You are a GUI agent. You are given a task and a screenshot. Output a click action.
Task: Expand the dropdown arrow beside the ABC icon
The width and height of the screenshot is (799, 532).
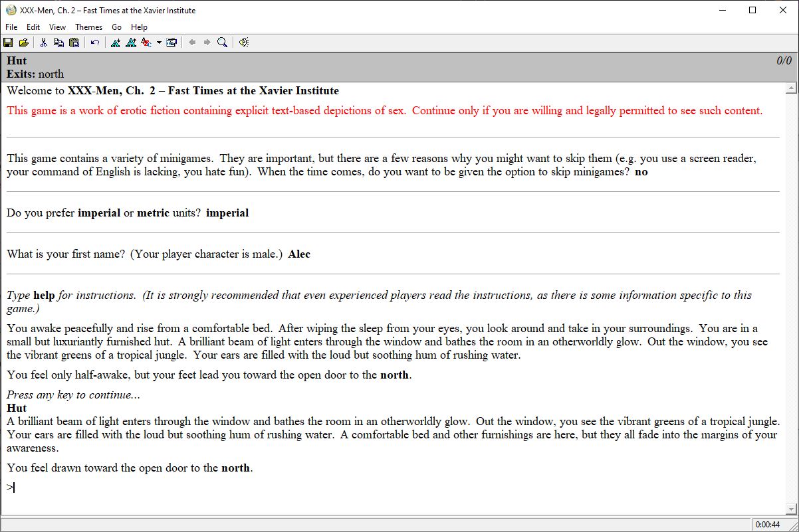(159, 43)
